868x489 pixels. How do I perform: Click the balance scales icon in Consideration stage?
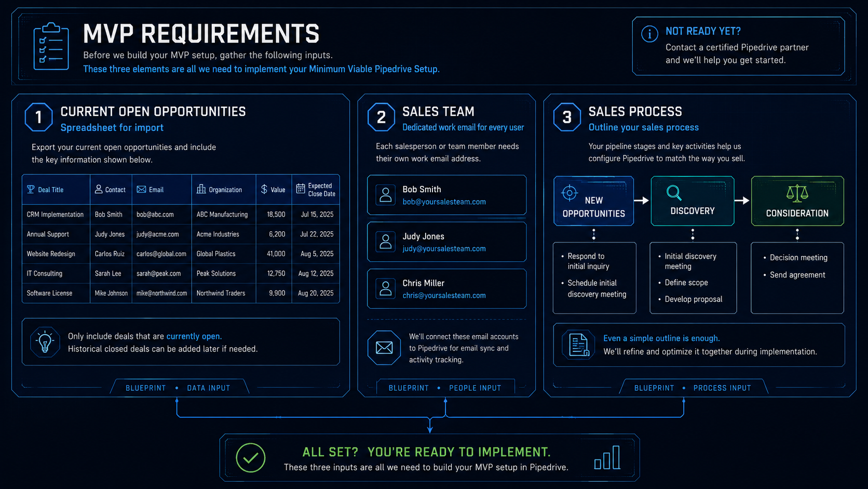797,193
